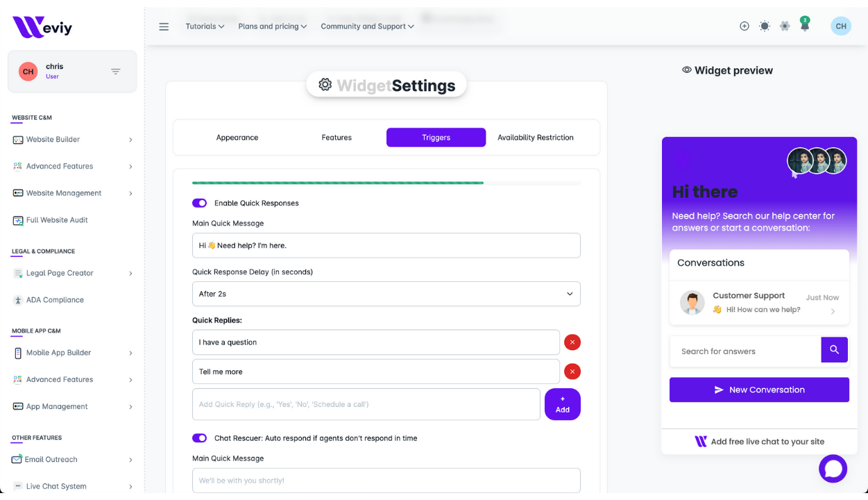Start a New Conversation in widget

pyautogui.click(x=759, y=390)
